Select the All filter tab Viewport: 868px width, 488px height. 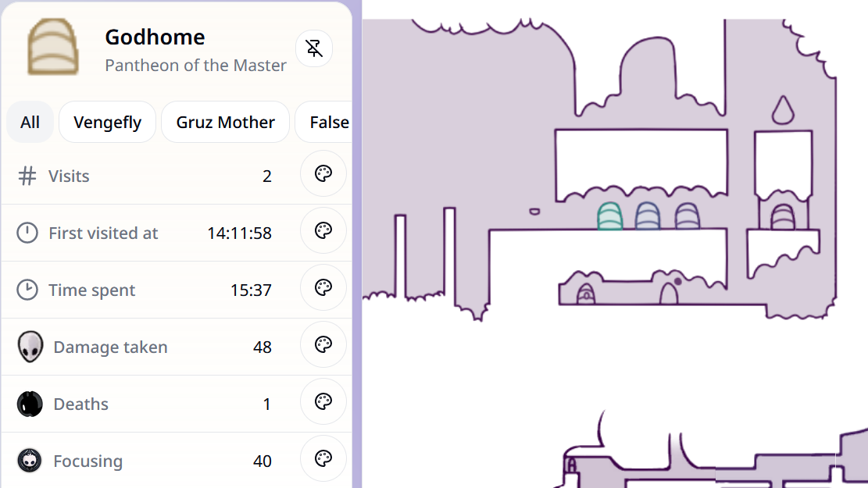coord(30,123)
